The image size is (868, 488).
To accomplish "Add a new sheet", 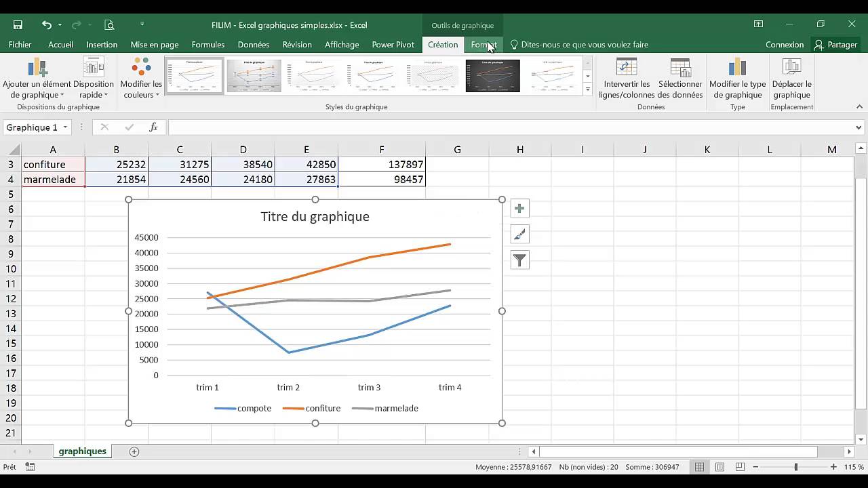I will [x=134, y=451].
